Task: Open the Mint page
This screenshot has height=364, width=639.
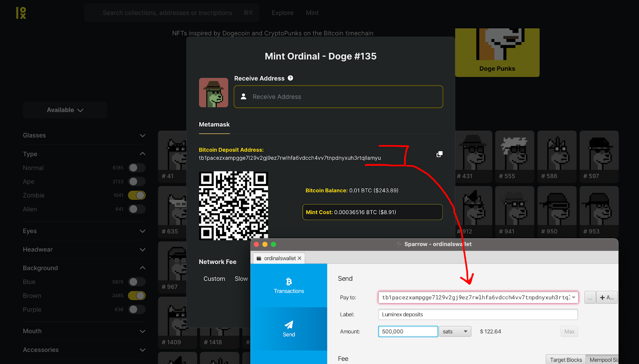Action: (312, 13)
